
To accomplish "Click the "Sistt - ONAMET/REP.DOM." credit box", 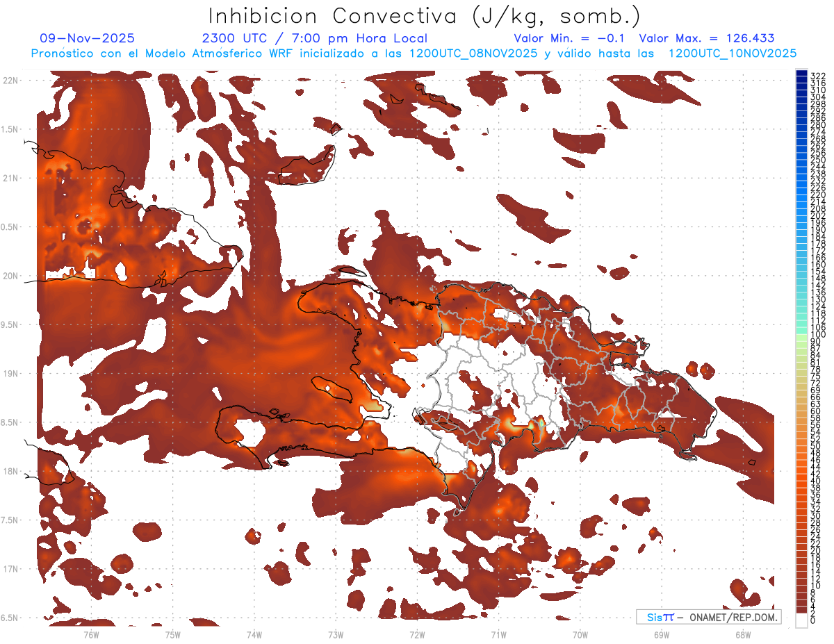I will tap(709, 617).
